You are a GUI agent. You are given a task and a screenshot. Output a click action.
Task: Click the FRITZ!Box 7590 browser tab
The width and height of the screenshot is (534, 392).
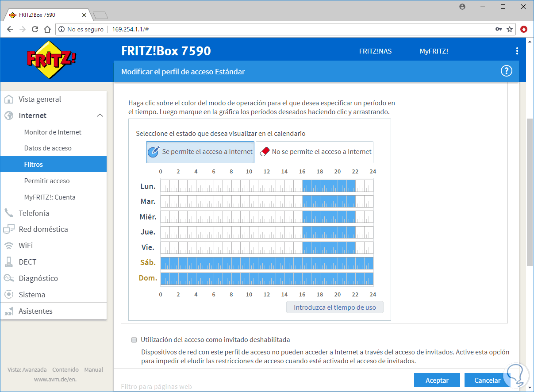click(47, 15)
